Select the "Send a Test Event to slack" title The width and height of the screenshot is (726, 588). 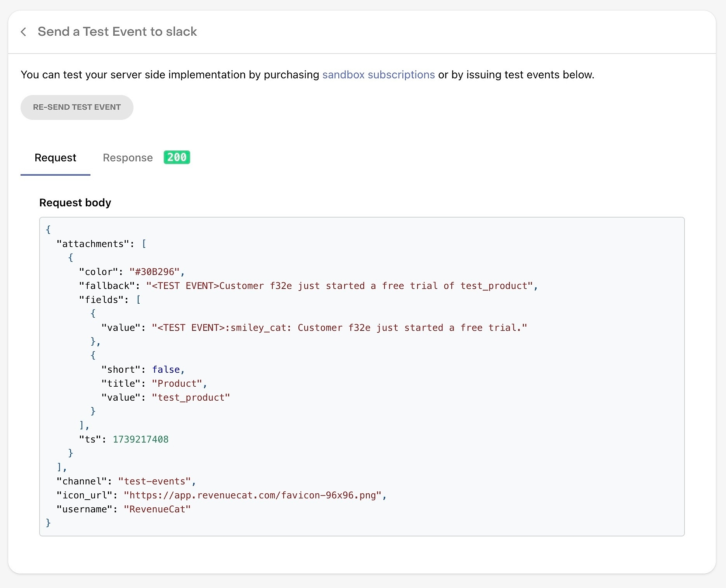click(117, 31)
